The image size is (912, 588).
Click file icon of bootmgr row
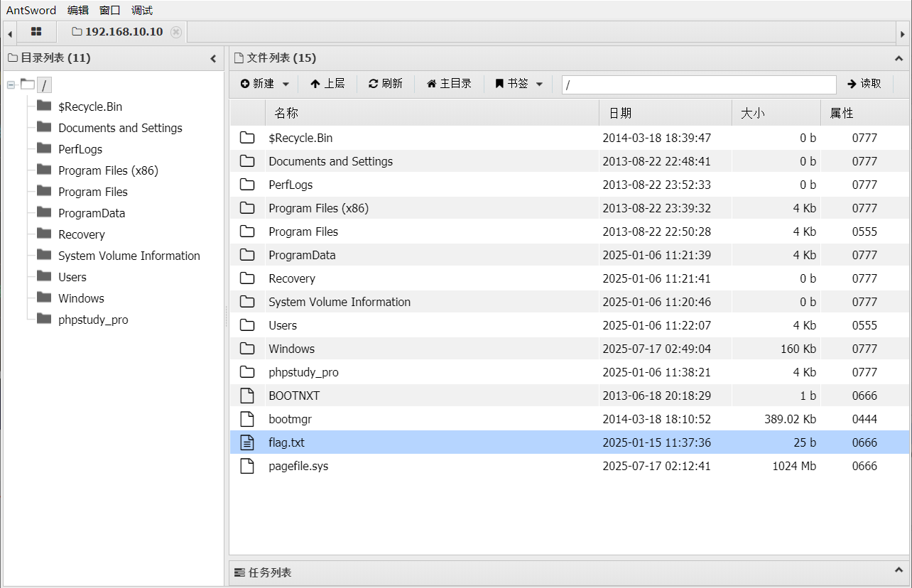tap(247, 419)
